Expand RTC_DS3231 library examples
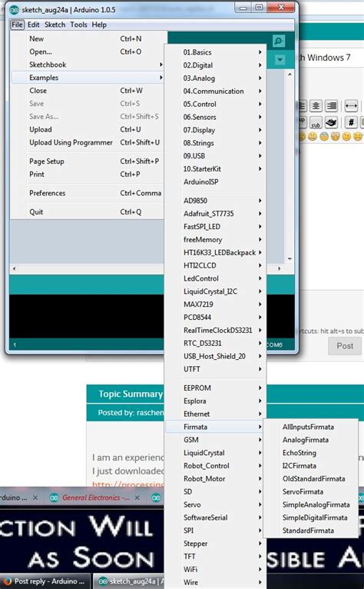 [215, 343]
